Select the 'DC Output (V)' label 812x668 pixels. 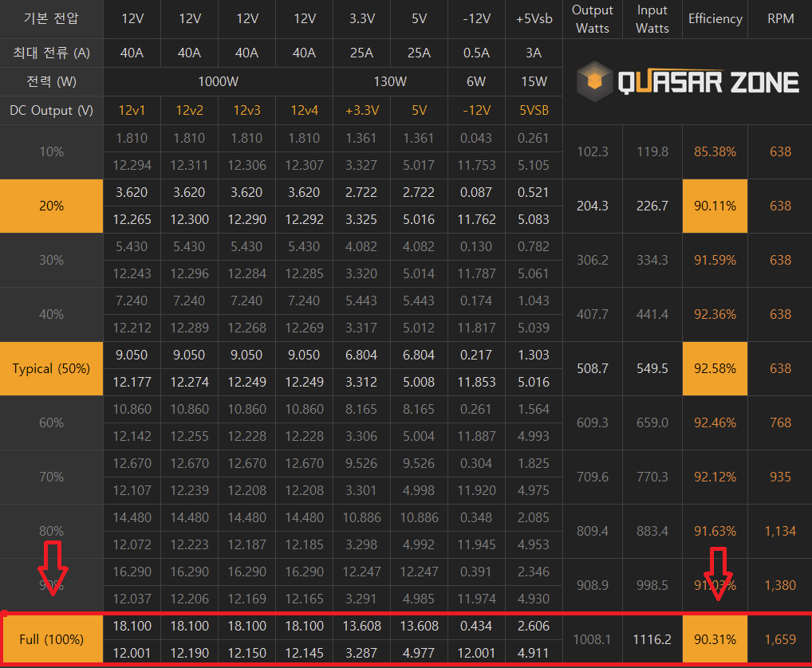point(51,110)
